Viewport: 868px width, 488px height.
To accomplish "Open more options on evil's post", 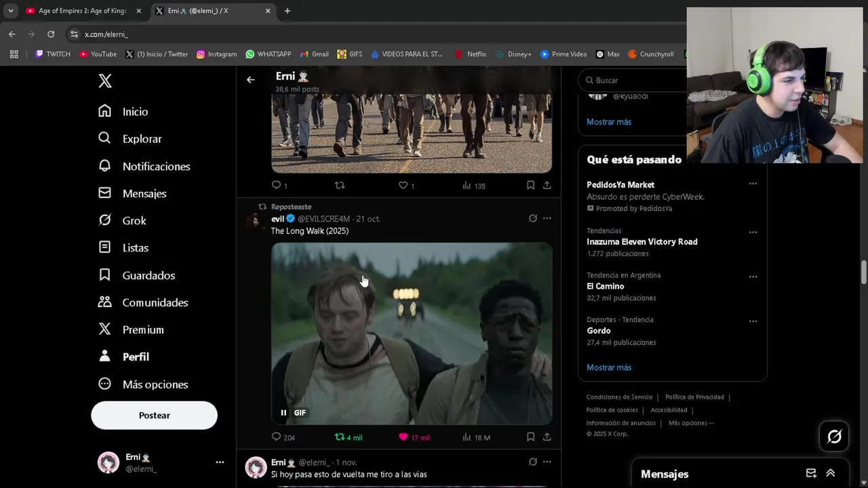I will (547, 218).
